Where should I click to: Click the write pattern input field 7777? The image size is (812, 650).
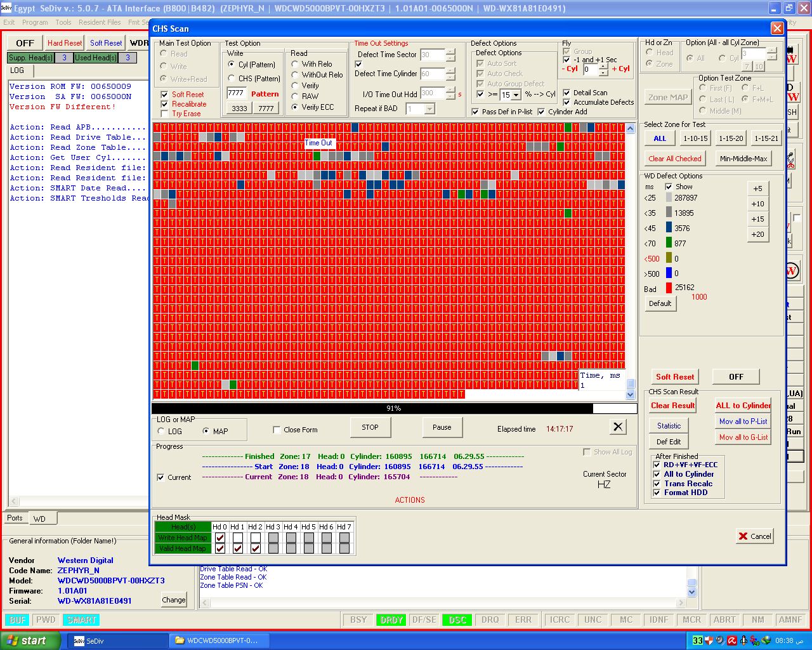pyautogui.click(x=237, y=93)
